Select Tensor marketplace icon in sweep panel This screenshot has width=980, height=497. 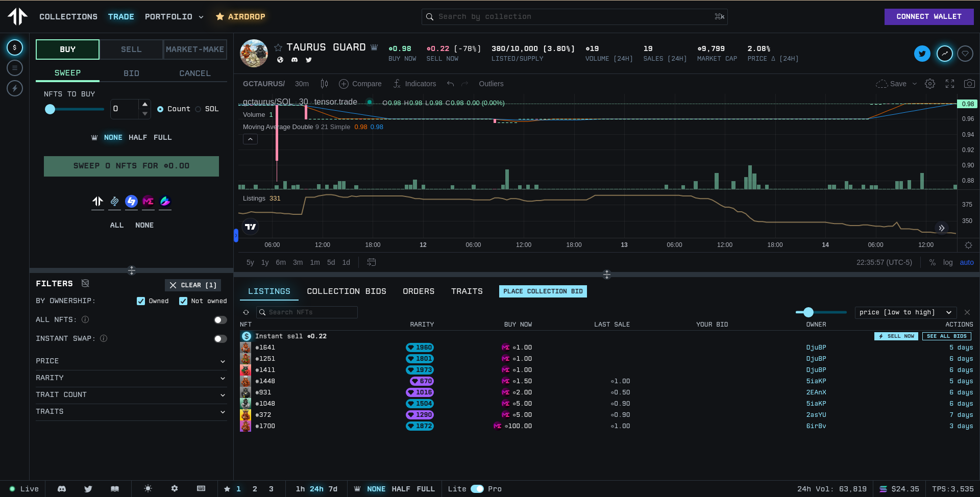97,201
